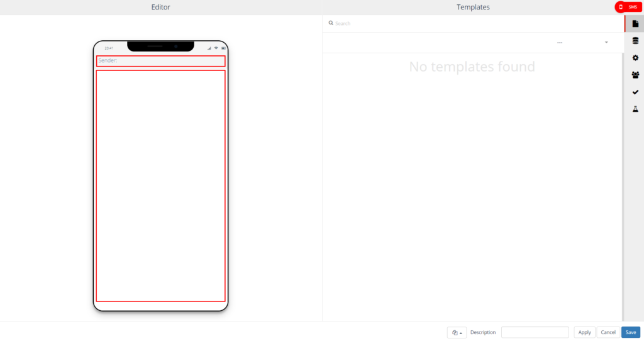Screen dimensions: 644x341
Task: Open the Templates document icon in sidebar
Action: tap(635, 24)
